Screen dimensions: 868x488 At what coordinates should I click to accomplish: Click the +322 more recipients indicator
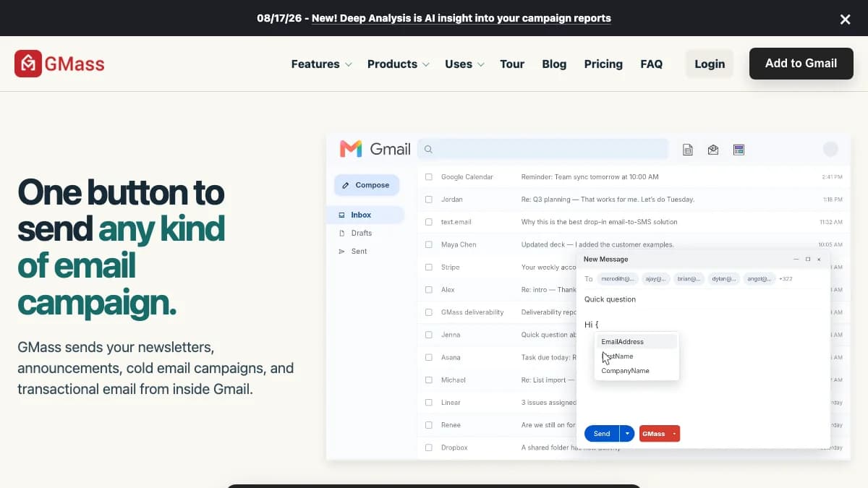786,278
